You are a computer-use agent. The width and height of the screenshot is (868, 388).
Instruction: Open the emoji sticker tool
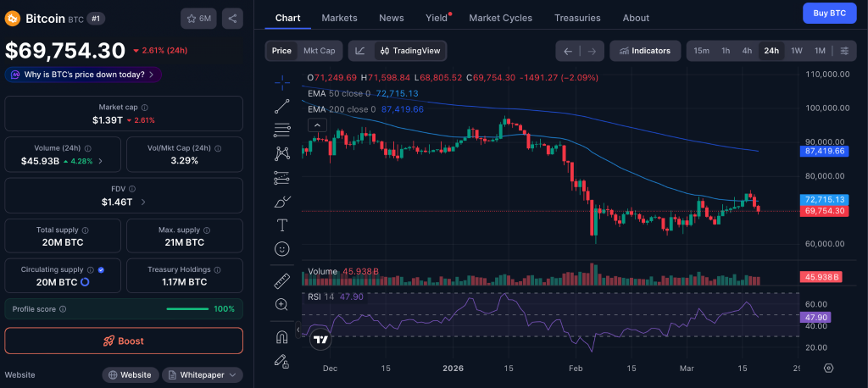click(x=282, y=249)
